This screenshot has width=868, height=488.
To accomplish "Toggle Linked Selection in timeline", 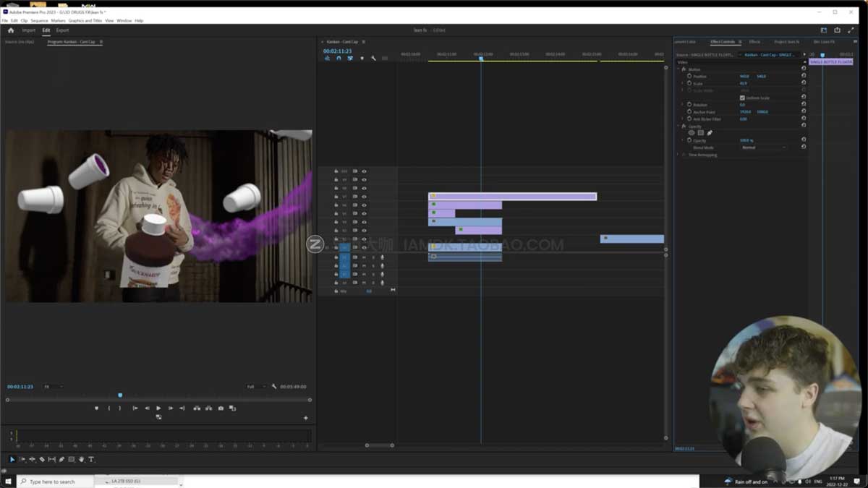I will pos(350,58).
